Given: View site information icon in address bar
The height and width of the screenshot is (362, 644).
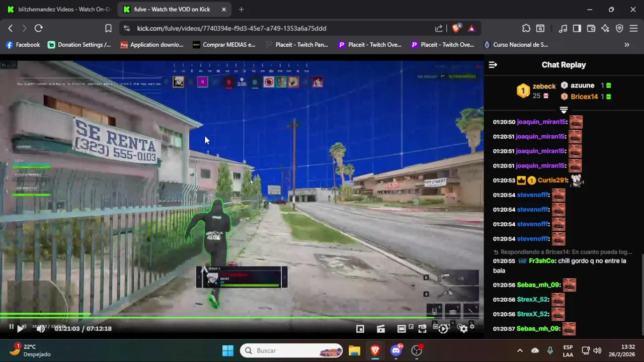Looking at the screenshot, I should (x=126, y=29).
